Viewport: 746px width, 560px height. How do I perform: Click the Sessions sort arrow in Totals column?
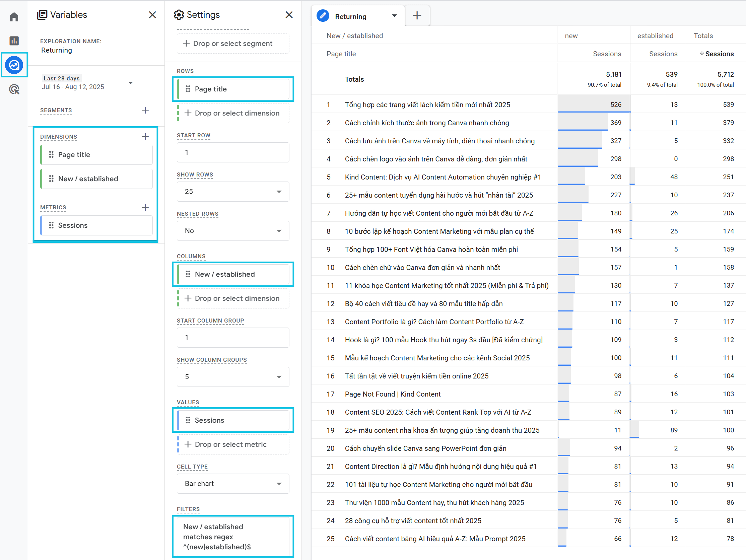[x=702, y=54]
